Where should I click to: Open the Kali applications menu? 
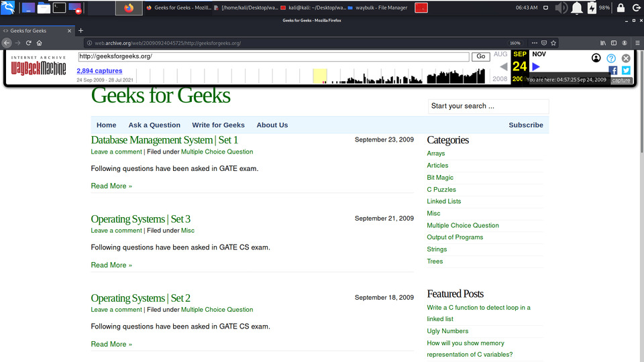(8, 7)
